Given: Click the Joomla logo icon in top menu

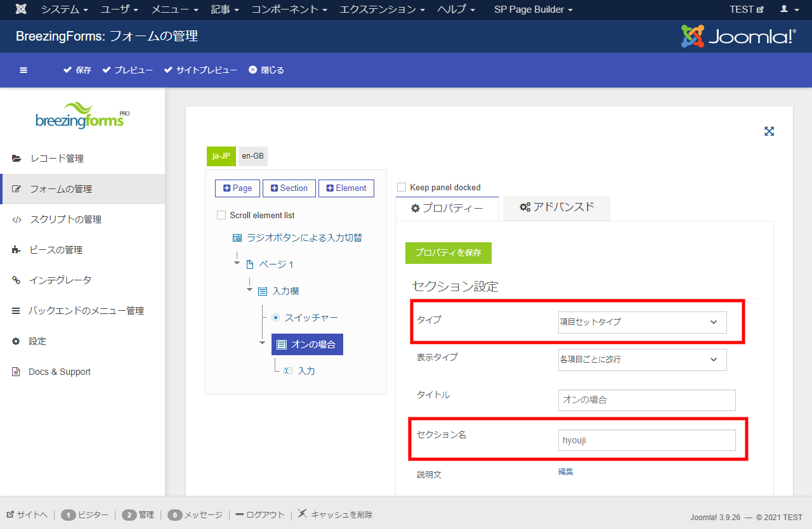Looking at the screenshot, I should click(21, 10).
